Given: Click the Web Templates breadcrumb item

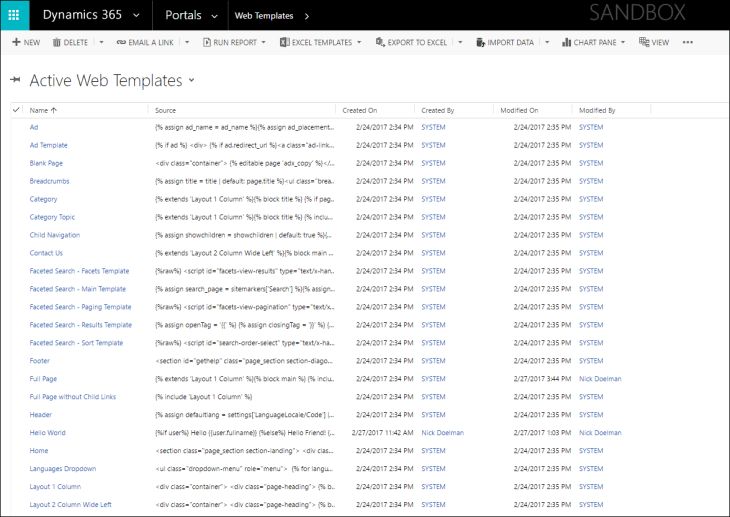Looking at the screenshot, I should pyautogui.click(x=264, y=15).
